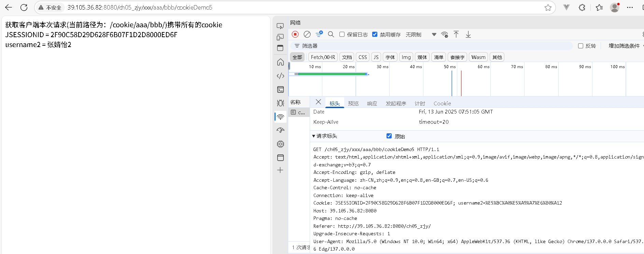Viewport: 644px width, 254px height.
Task: Enable the 保留日志 checkbox
Action: [342, 34]
